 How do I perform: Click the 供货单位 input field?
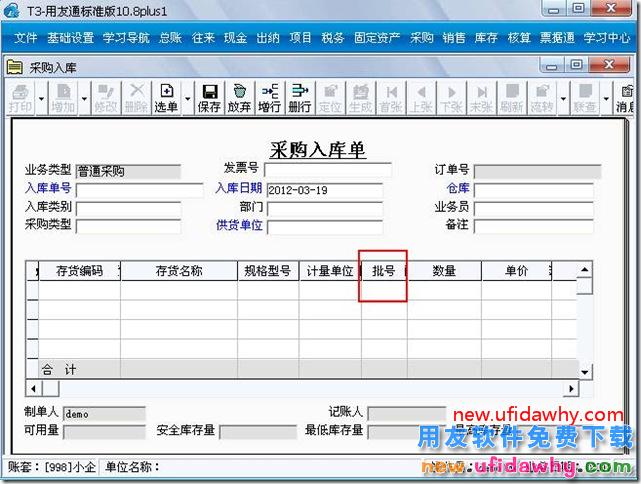(x=325, y=227)
